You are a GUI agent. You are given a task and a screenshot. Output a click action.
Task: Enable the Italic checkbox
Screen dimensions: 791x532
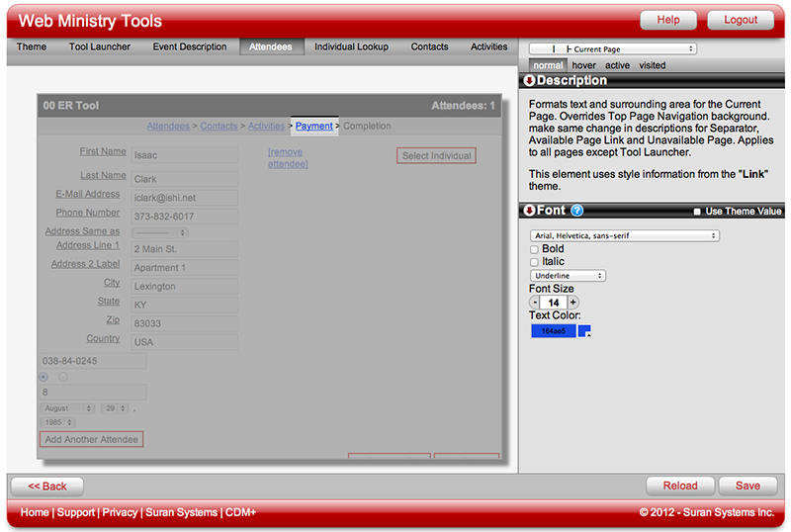point(535,262)
